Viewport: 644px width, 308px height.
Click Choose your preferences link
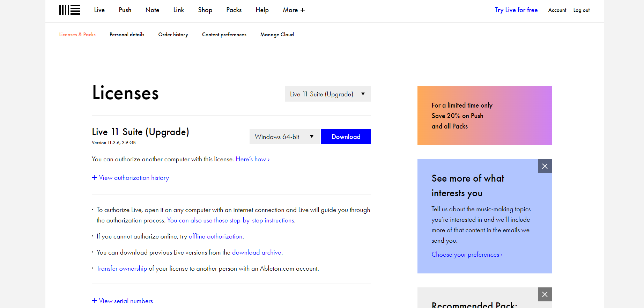[467, 255]
